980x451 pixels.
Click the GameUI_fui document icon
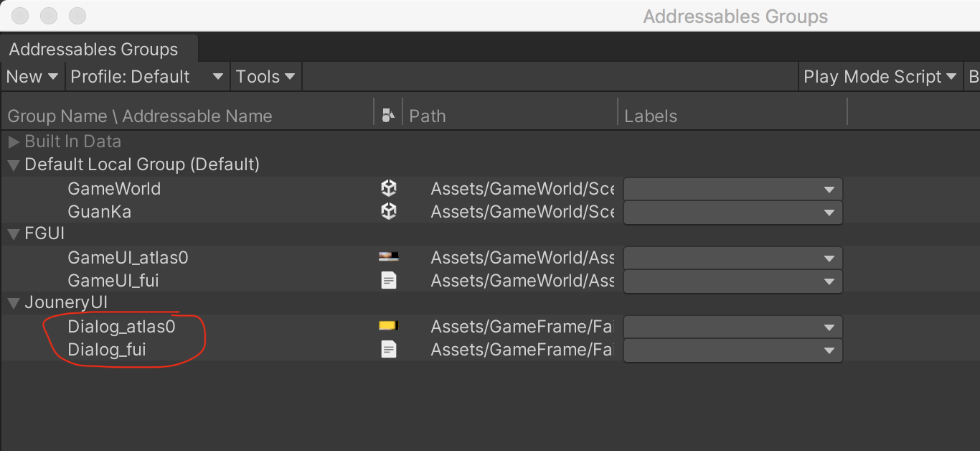click(x=388, y=281)
